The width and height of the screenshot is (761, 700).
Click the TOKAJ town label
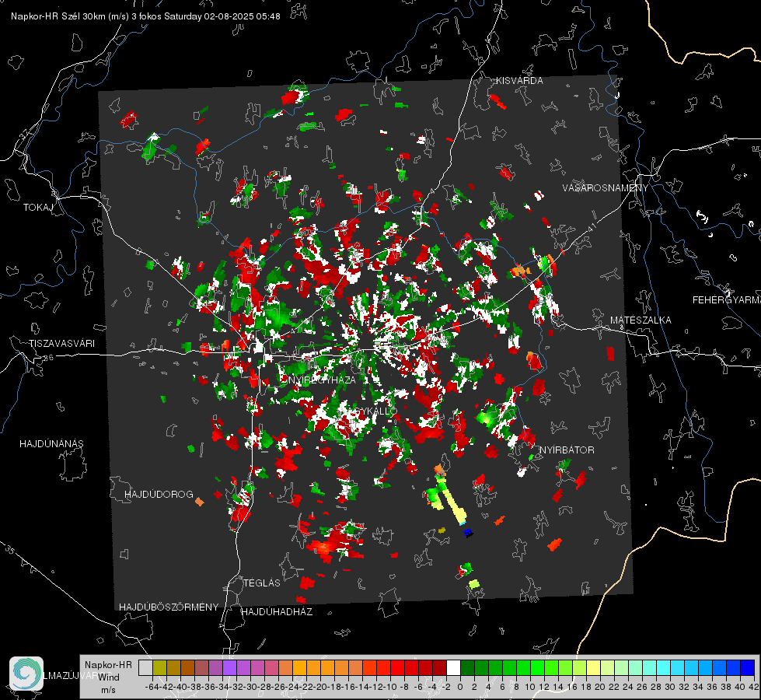pos(38,208)
